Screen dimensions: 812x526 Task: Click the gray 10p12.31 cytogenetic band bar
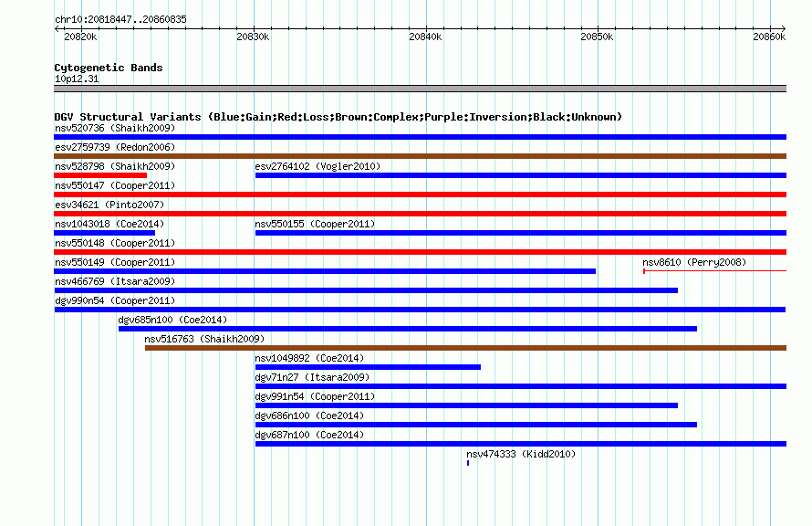coord(420,89)
